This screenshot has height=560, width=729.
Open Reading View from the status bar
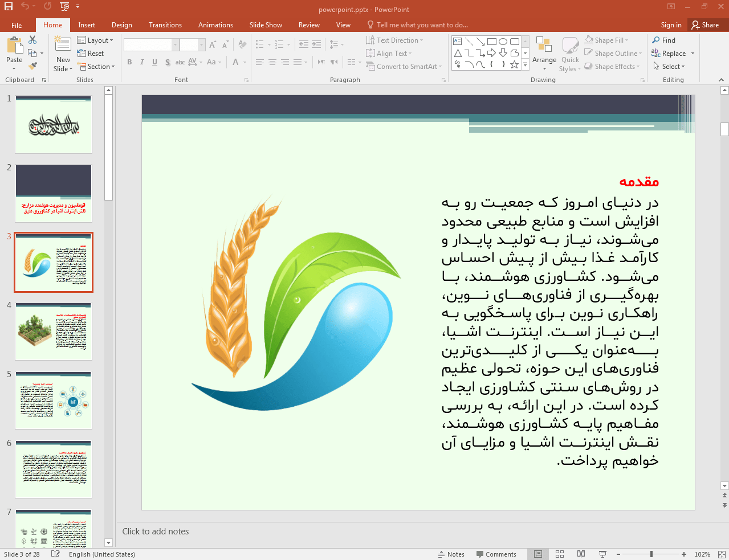581,554
